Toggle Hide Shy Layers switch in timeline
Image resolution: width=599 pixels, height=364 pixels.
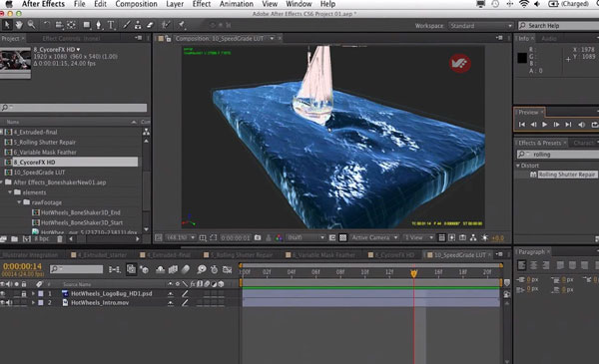(160, 269)
